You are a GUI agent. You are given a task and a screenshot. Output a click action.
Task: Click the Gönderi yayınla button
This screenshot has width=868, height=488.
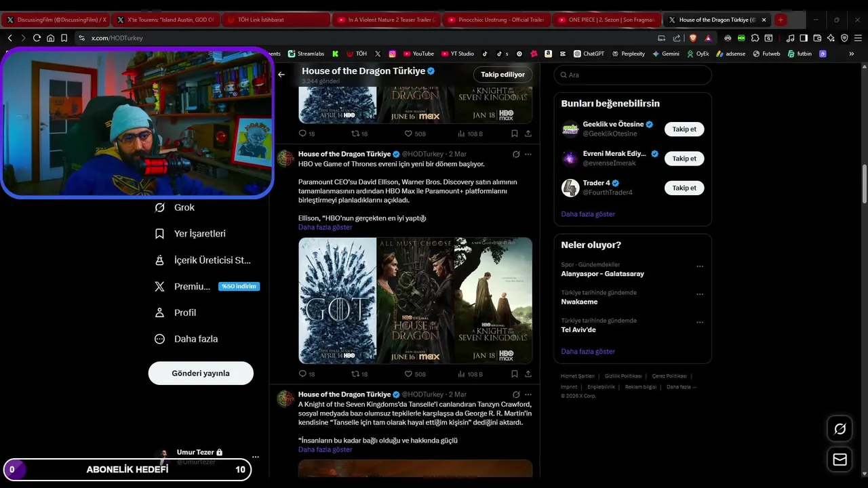(x=201, y=373)
